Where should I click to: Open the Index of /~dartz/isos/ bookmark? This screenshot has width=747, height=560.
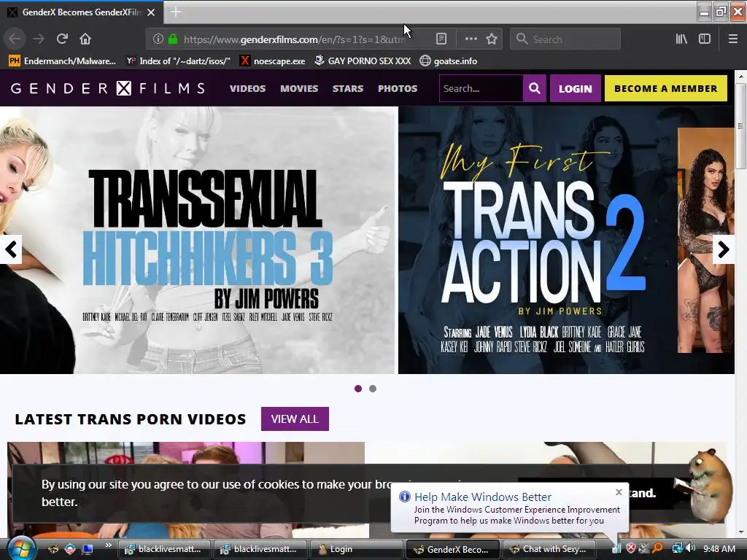click(178, 61)
